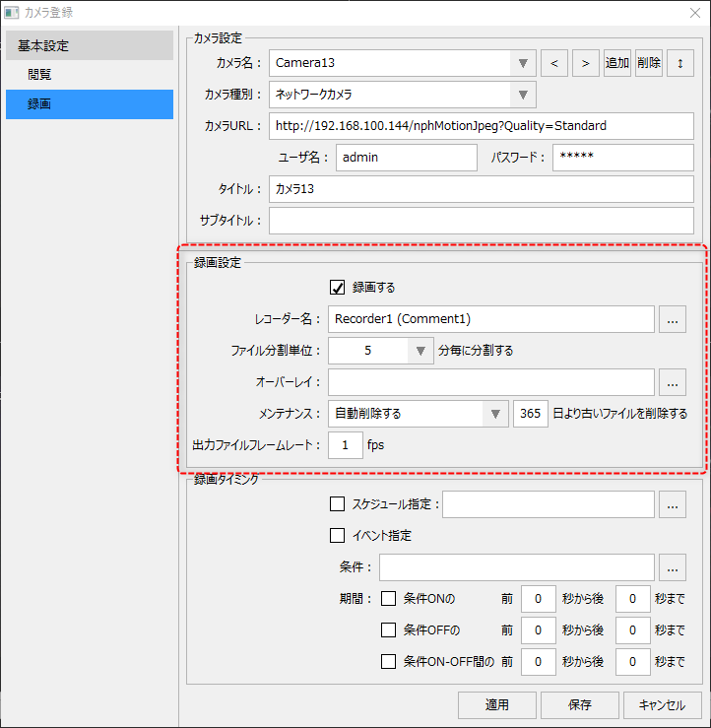This screenshot has width=711, height=728.
Task: Uncheck the 録画する checkbox
Action: pyautogui.click(x=338, y=288)
